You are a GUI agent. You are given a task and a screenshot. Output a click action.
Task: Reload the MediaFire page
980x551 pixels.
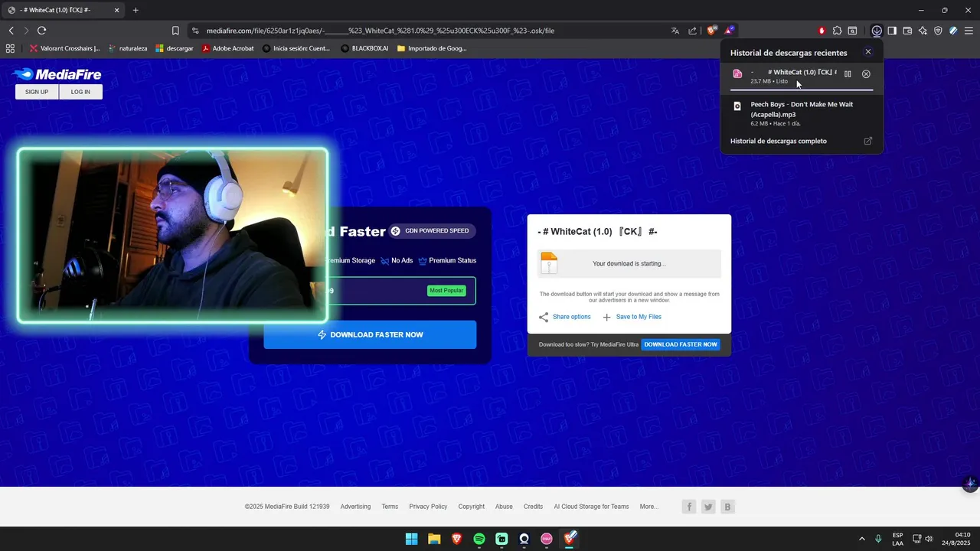click(41, 31)
